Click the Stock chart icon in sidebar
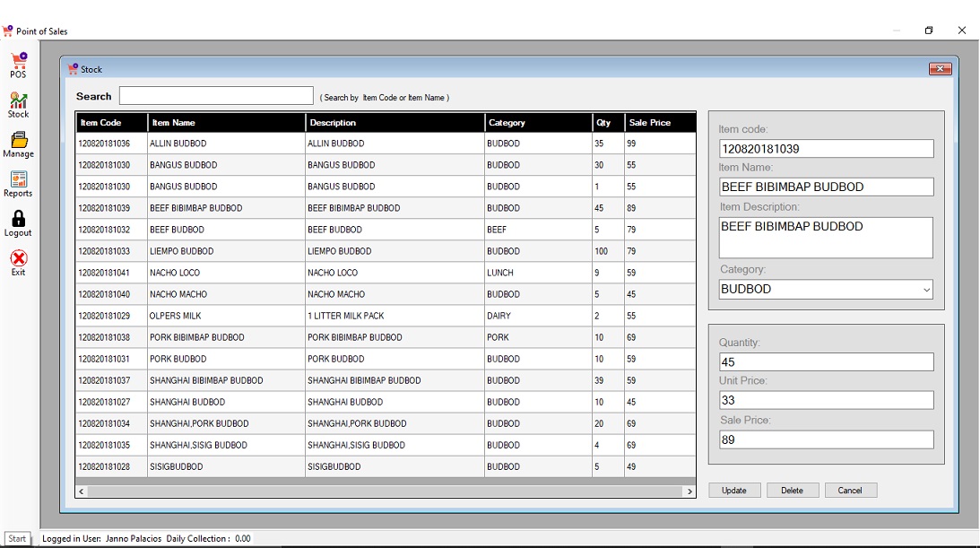 point(18,101)
